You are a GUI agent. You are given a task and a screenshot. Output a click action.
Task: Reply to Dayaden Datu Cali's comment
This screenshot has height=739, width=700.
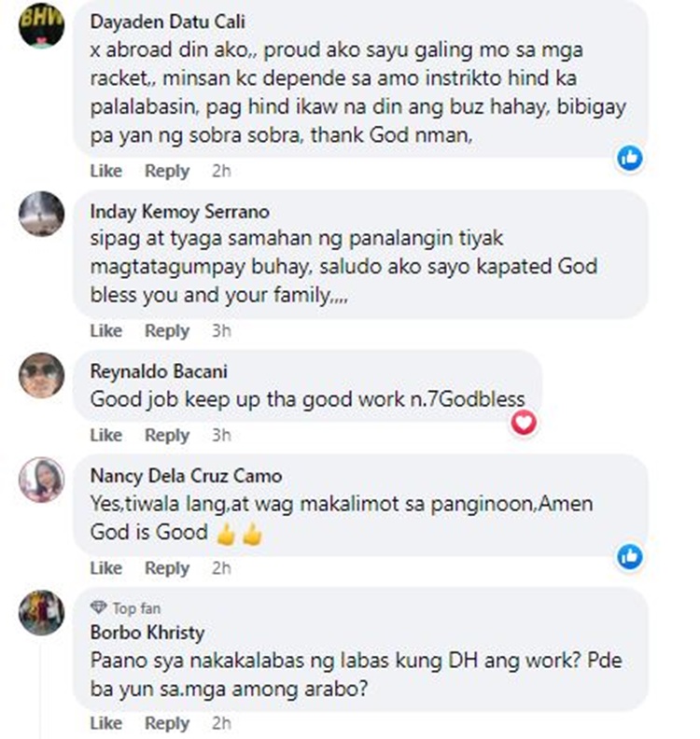click(167, 171)
